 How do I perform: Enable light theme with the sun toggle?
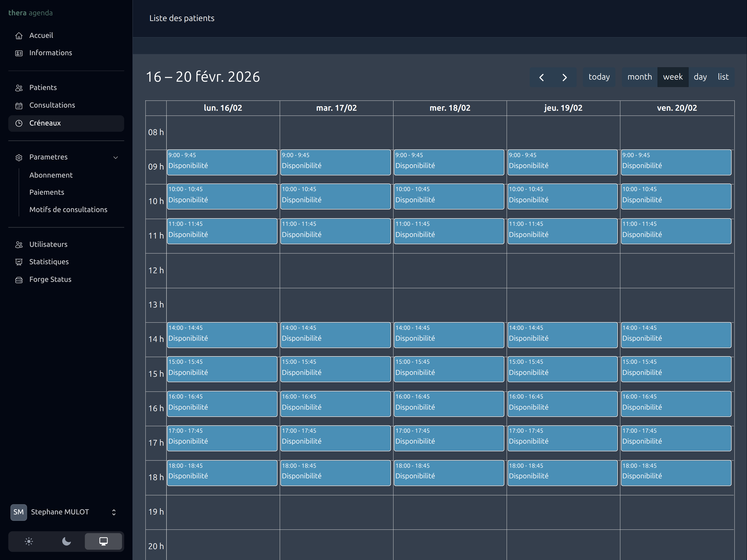pyautogui.click(x=29, y=541)
